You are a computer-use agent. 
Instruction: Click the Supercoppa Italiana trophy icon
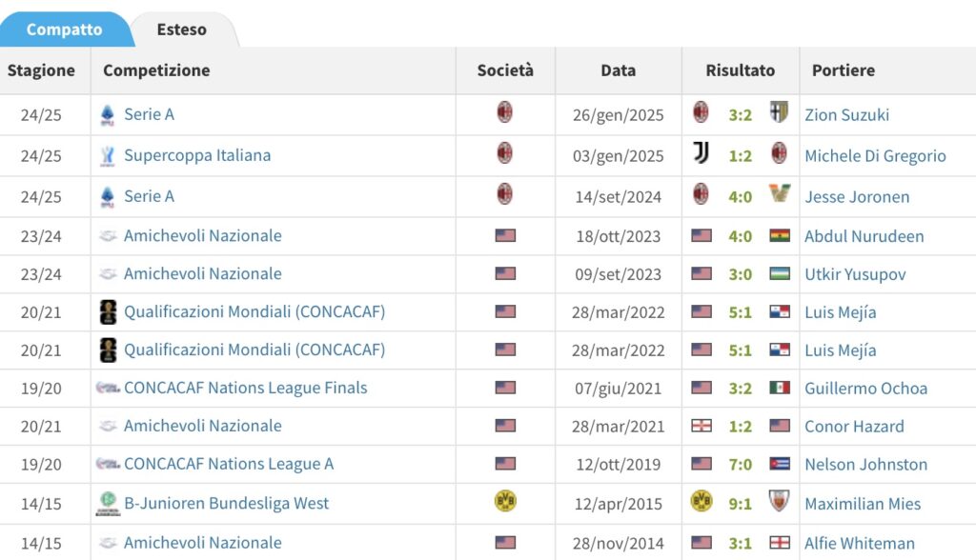click(108, 155)
